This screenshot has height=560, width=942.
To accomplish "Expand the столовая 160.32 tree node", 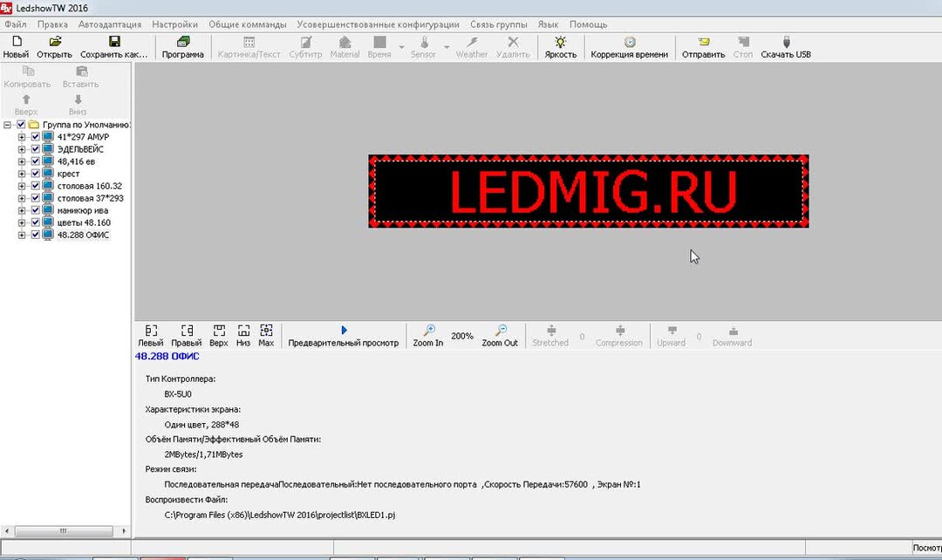I will pyautogui.click(x=22, y=187).
